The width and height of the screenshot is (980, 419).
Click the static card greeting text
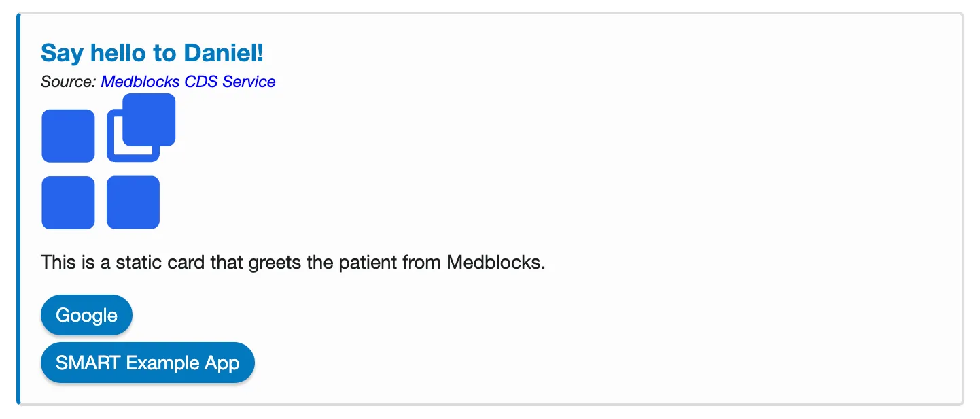(x=292, y=263)
